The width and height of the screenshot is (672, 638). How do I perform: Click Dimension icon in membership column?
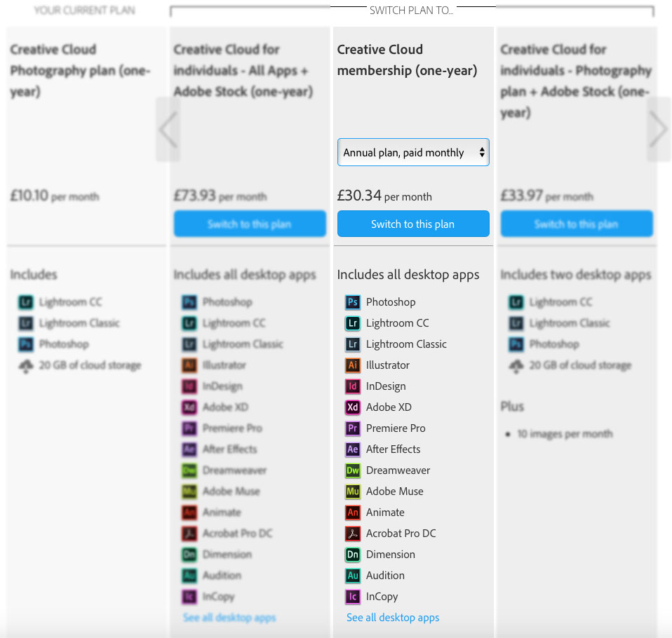click(352, 554)
